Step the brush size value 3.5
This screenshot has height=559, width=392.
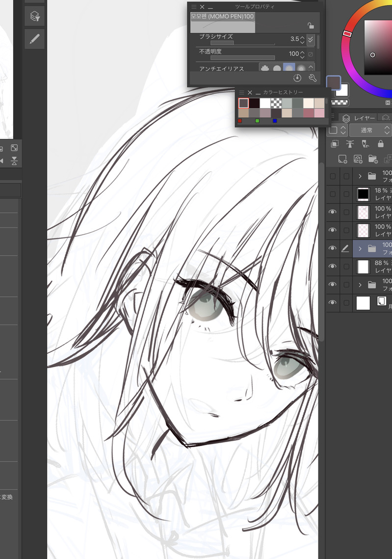(302, 39)
